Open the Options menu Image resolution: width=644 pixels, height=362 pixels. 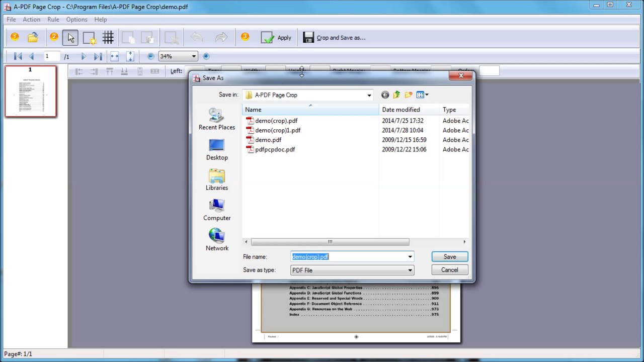76,20
